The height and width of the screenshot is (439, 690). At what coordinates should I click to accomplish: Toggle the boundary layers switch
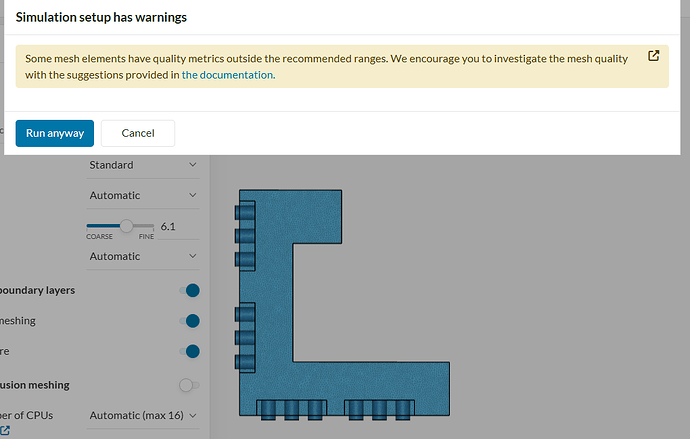pos(190,290)
